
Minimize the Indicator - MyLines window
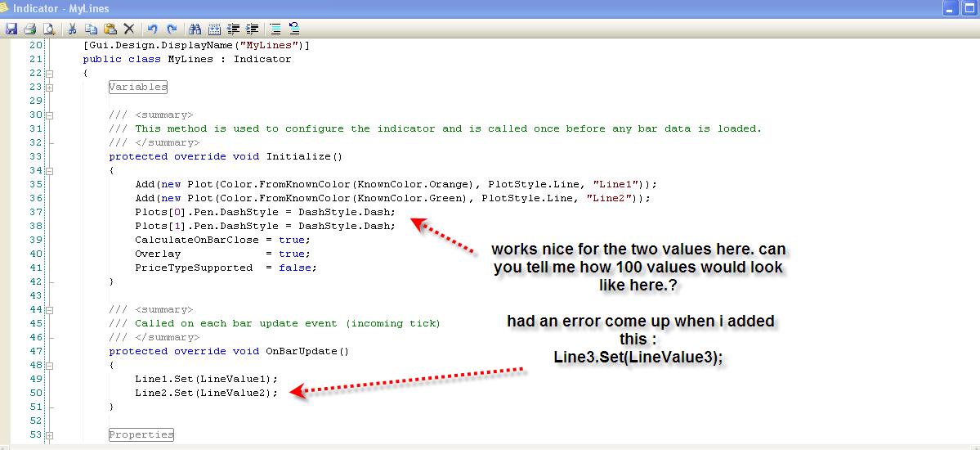coord(951,8)
